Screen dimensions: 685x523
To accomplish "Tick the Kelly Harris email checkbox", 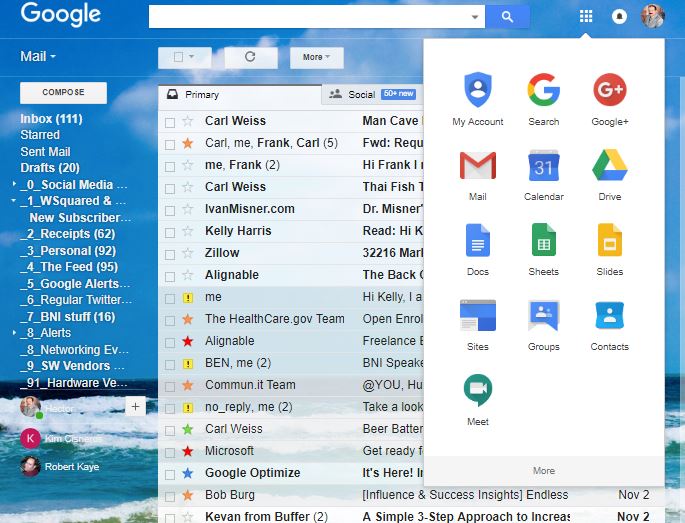I will point(170,232).
